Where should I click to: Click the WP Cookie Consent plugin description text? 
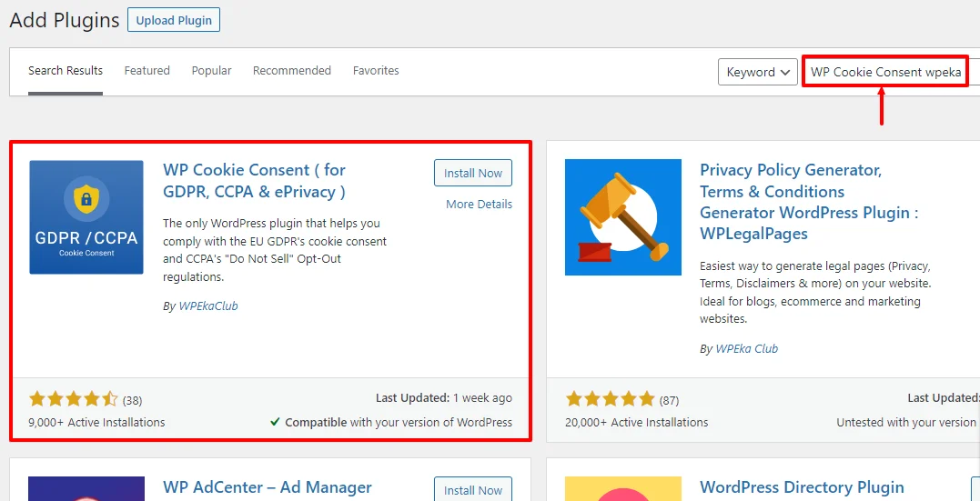click(275, 250)
